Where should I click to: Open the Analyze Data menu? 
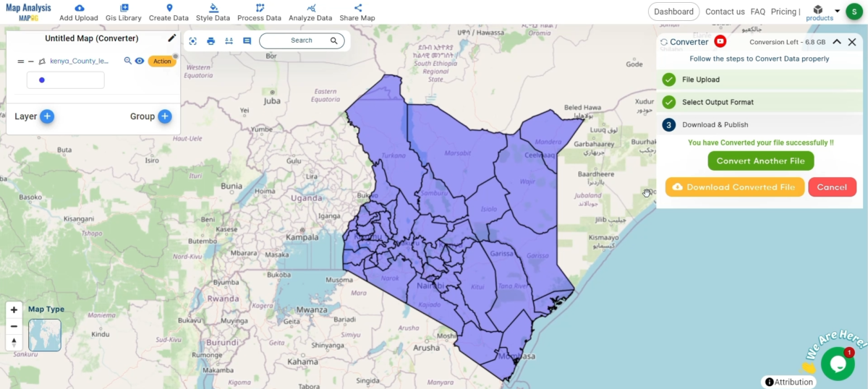(x=310, y=12)
